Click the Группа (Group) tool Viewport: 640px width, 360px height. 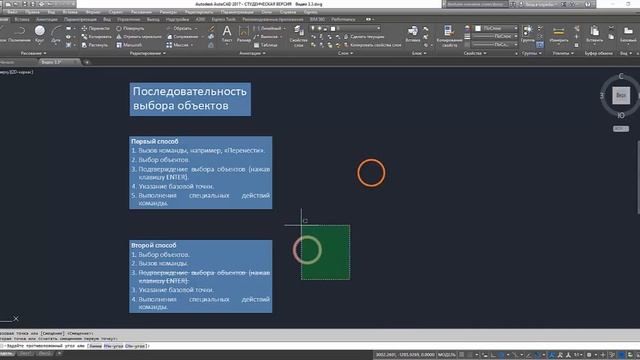click(x=527, y=34)
